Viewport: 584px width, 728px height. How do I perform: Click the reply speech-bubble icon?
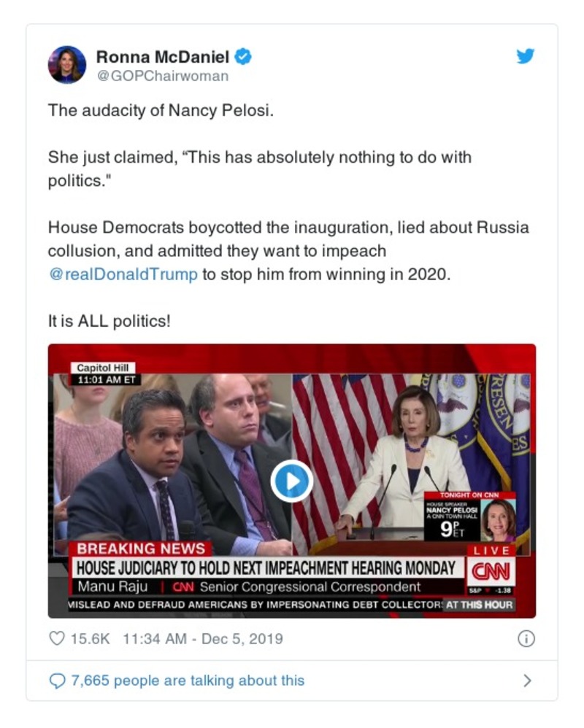point(57,680)
